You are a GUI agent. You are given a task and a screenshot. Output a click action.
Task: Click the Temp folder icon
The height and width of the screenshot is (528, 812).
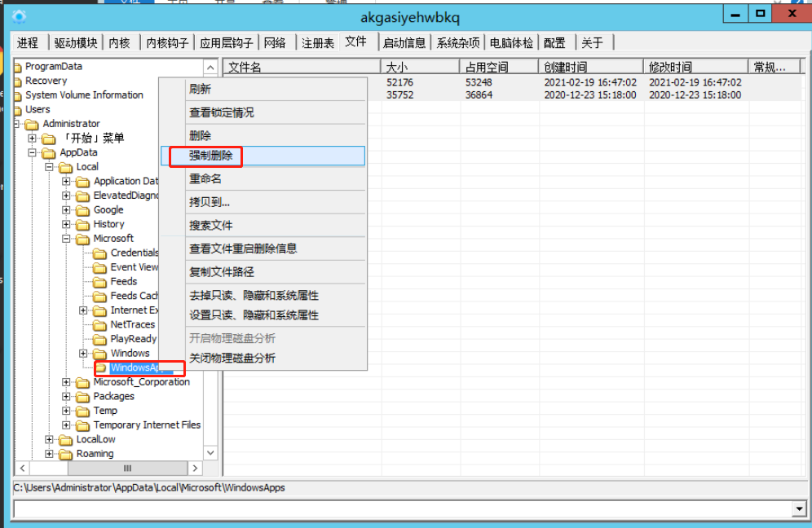82,411
